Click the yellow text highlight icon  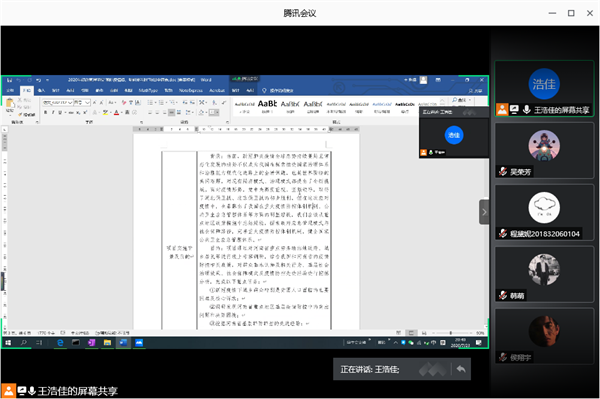[105, 112]
